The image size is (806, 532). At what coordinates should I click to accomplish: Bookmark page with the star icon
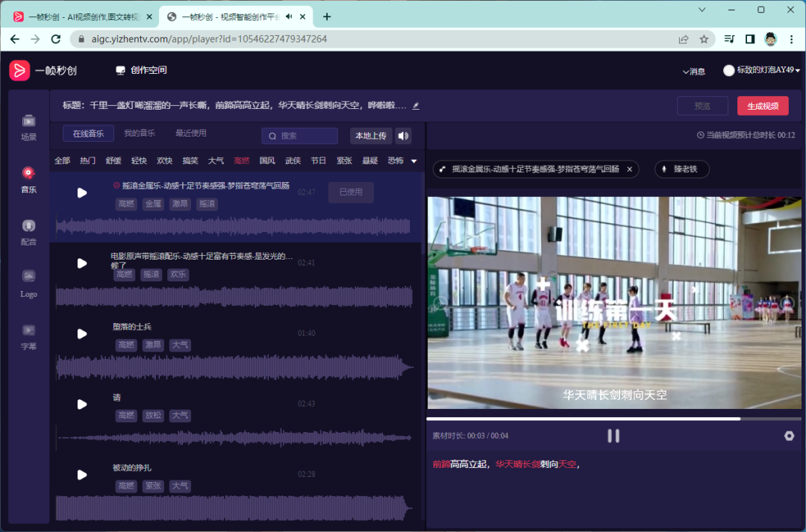pos(704,39)
